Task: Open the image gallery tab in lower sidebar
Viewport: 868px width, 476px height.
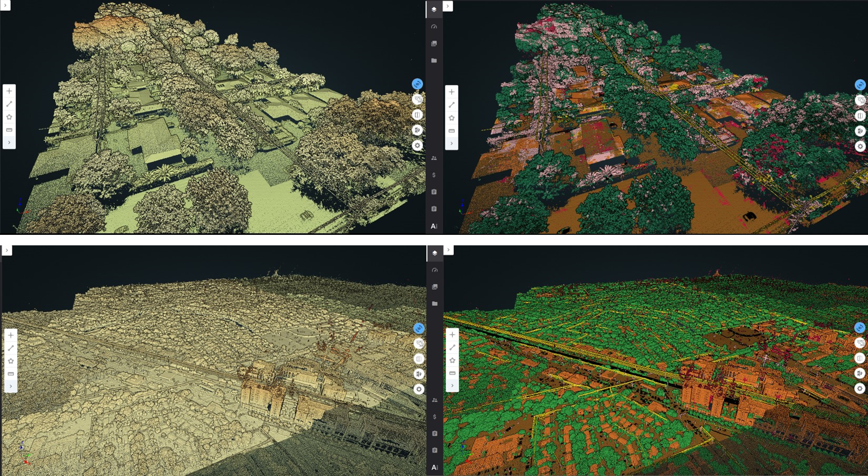Action: click(435, 287)
